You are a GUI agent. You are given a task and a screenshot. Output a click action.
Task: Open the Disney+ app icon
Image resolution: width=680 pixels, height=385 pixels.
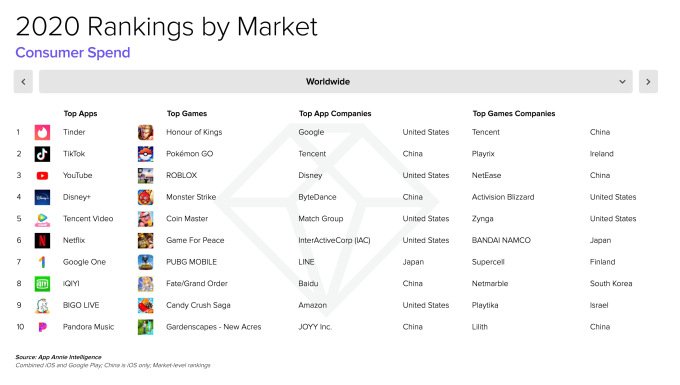coord(42,197)
